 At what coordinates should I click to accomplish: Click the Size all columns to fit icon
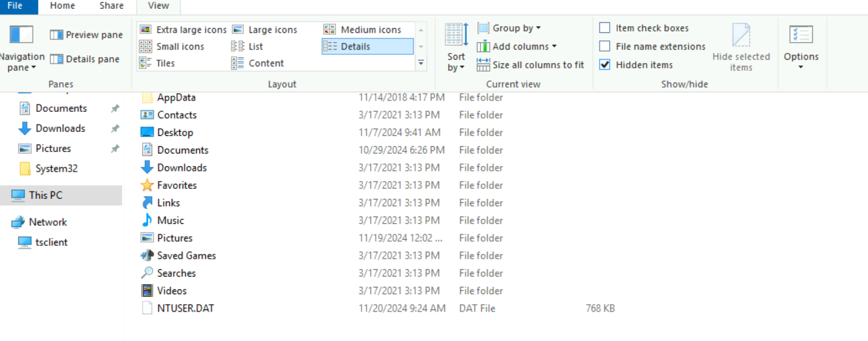coord(484,65)
